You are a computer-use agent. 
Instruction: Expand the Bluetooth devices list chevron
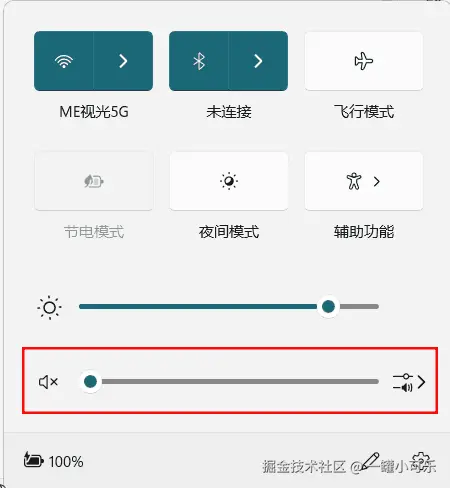[x=258, y=61]
